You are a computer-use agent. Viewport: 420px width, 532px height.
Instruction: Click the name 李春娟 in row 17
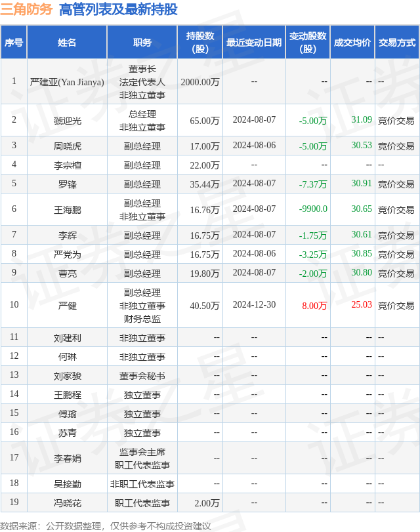pyautogui.click(x=67, y=459)
